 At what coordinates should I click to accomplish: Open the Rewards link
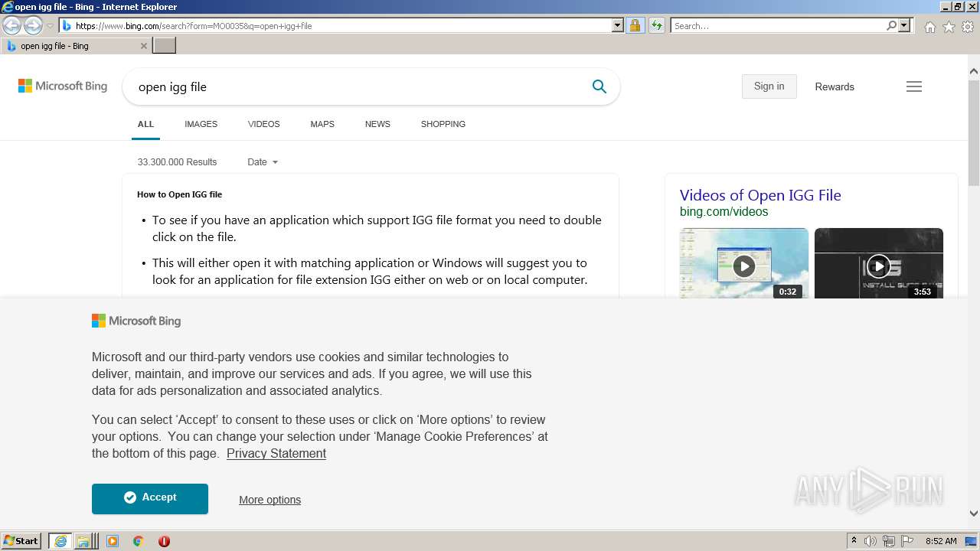(x=835, y=86)
